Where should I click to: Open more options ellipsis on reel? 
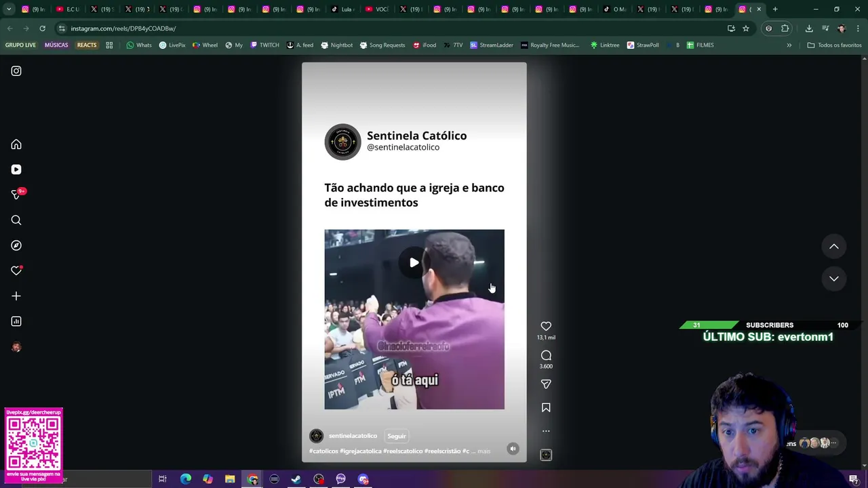tap(546, 431)
